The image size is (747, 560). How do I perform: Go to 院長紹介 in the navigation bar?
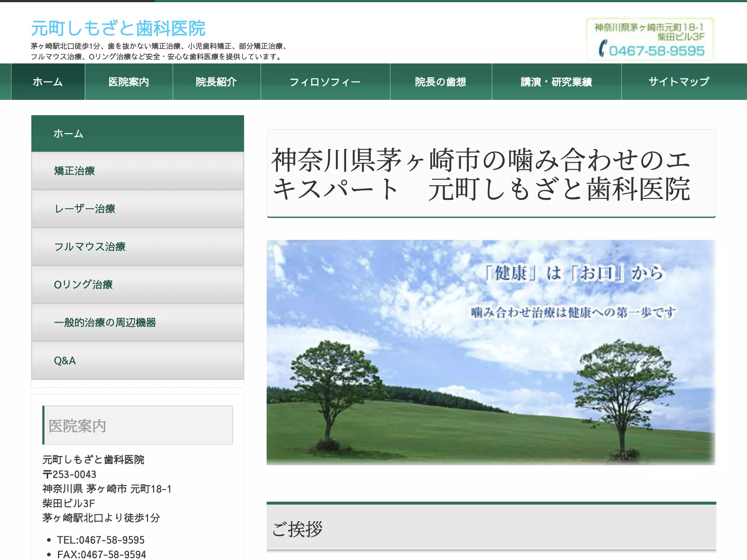tap(217, 82)
